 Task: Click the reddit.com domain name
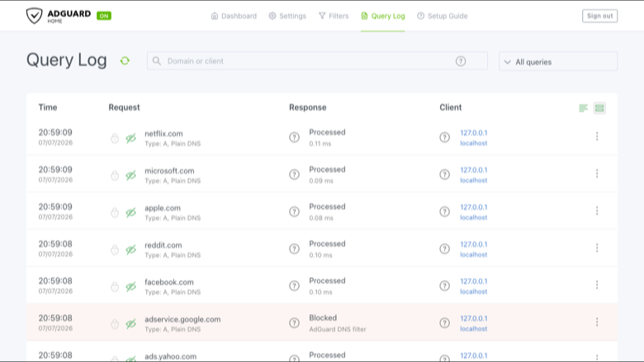tap(163, 245)
